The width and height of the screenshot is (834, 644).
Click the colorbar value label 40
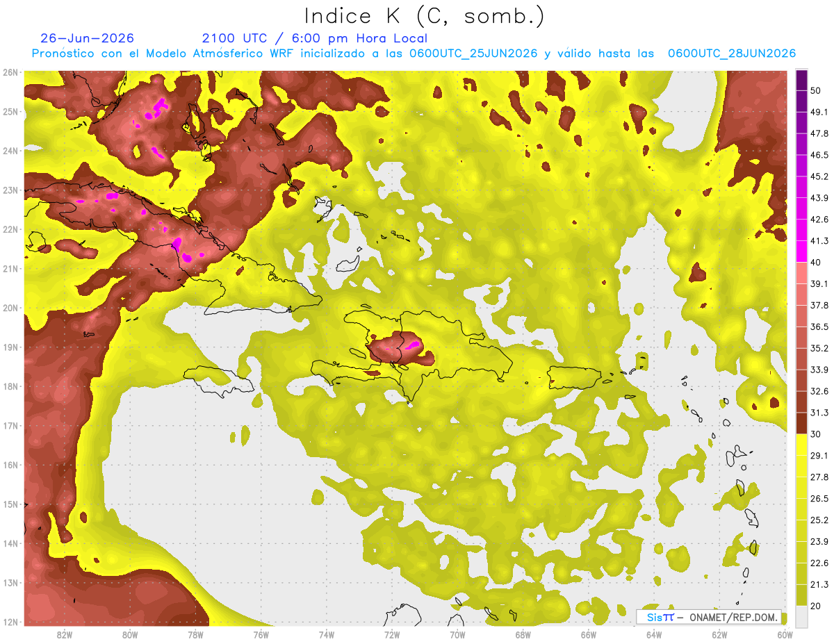[816, 263]
